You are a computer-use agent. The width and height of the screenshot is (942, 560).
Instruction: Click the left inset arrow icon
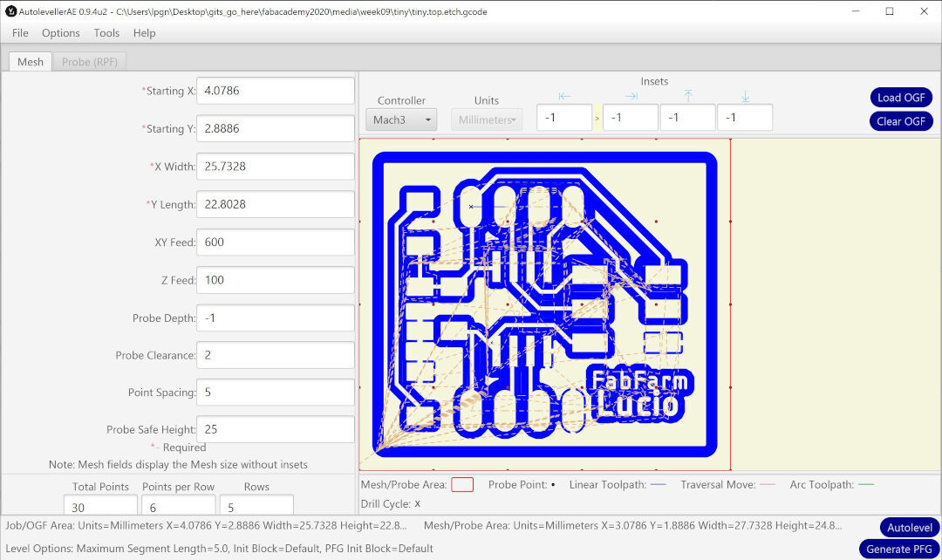[563, 96]
